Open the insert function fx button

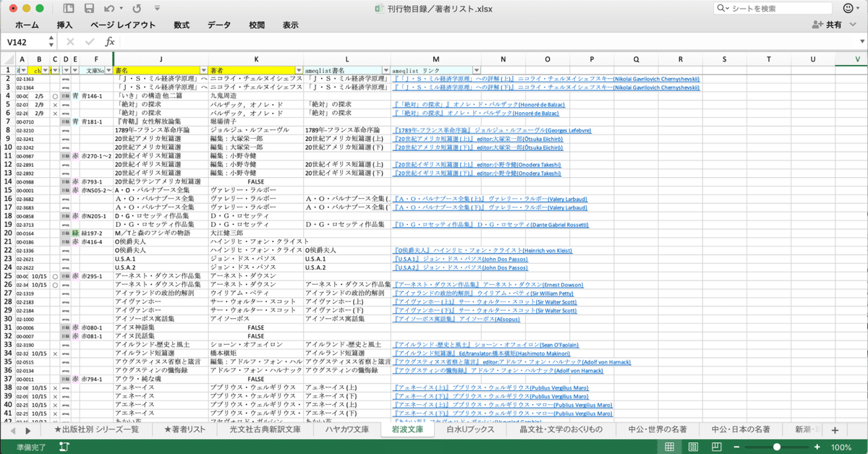coord(110,42)
